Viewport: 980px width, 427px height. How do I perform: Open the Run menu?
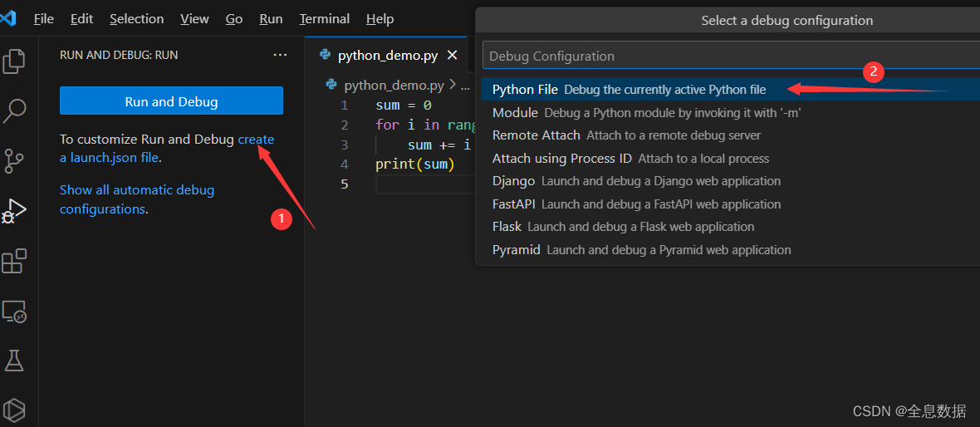click(272, 19)
